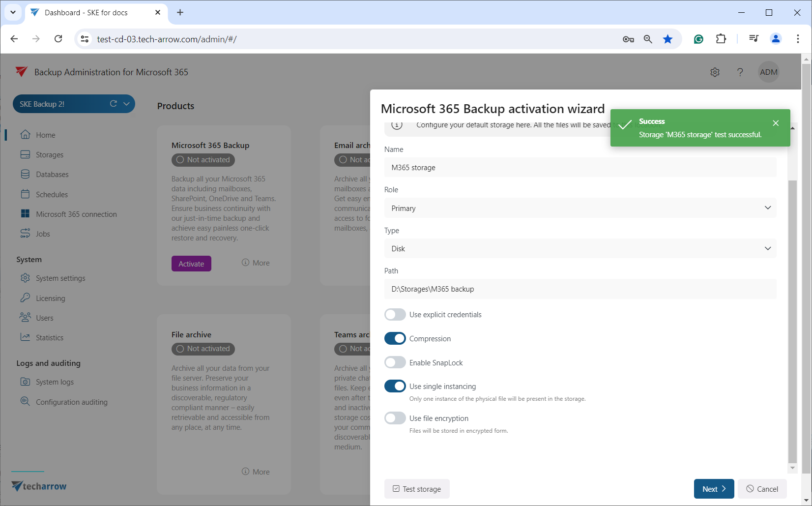Click the ADM user avatar
This screenshot has height=506, width=812.
768,72
